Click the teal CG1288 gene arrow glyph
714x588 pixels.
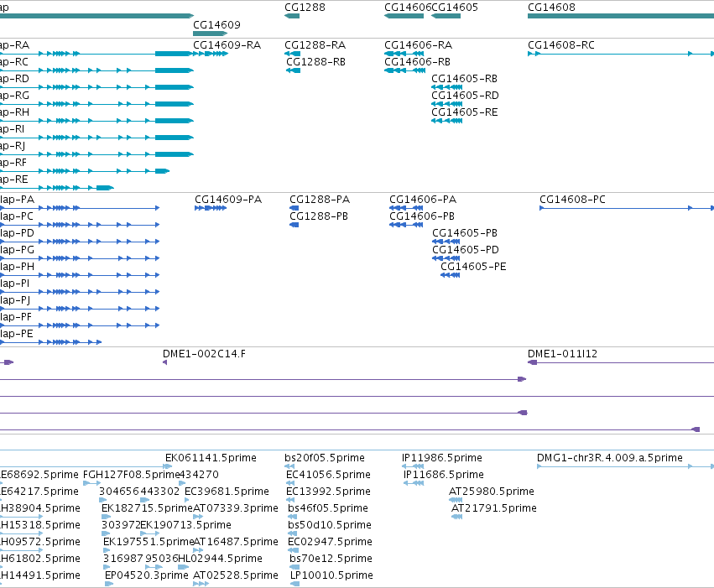[x=292, y=16]
